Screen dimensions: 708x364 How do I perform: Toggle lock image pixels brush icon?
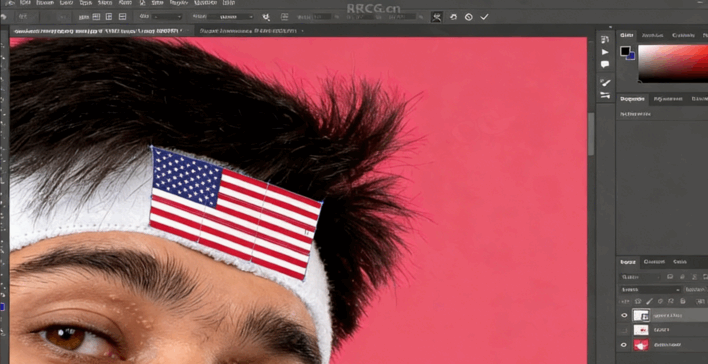coord(649,301)
